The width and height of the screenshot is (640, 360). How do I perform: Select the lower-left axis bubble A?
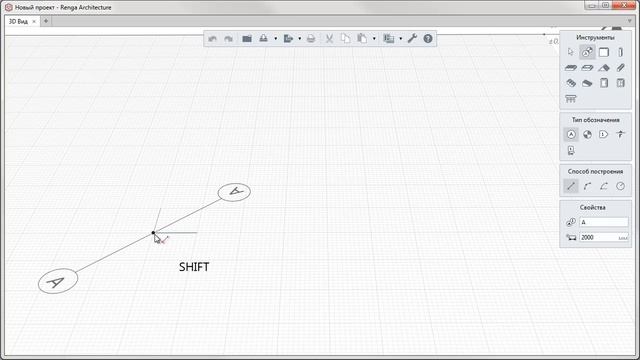point(58,281)
